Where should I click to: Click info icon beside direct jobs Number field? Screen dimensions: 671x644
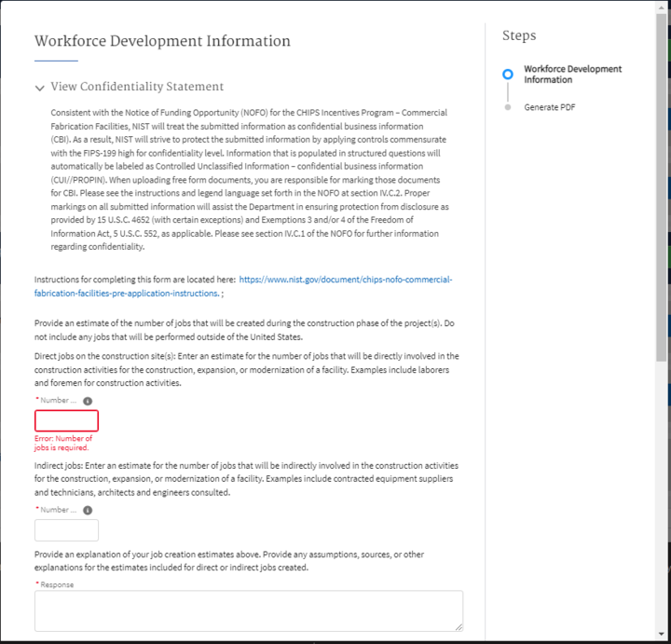[x=88, y=401]
